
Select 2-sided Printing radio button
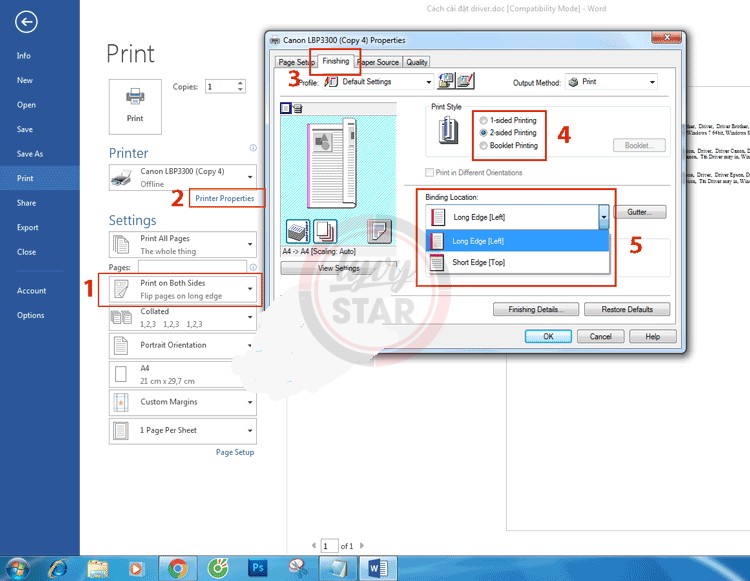pyautogui.click(x=483, y=133)
